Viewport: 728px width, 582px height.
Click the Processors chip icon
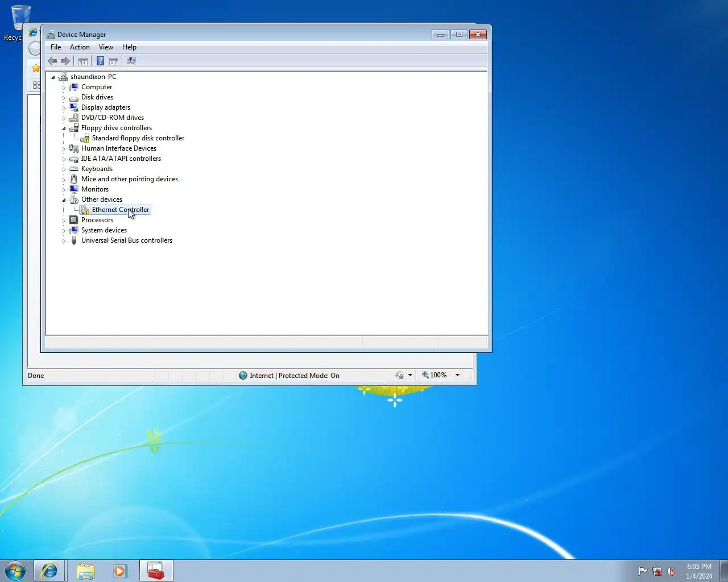73,220
